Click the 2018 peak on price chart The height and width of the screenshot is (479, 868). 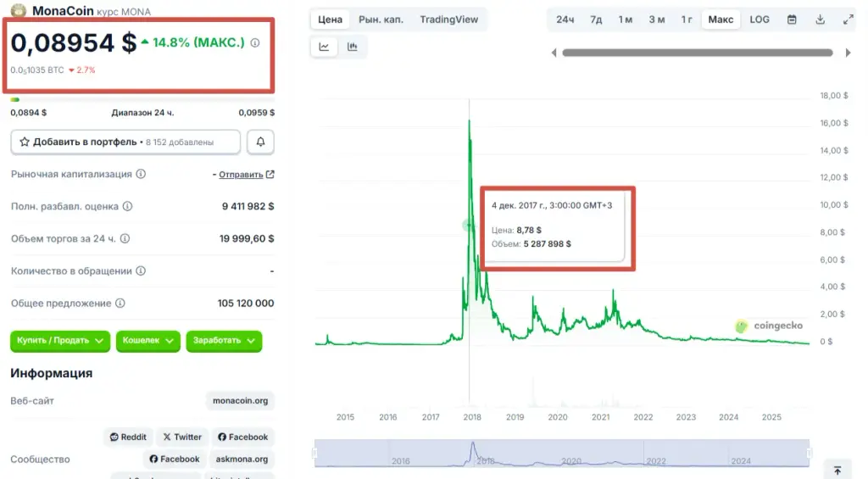point(470,120)
